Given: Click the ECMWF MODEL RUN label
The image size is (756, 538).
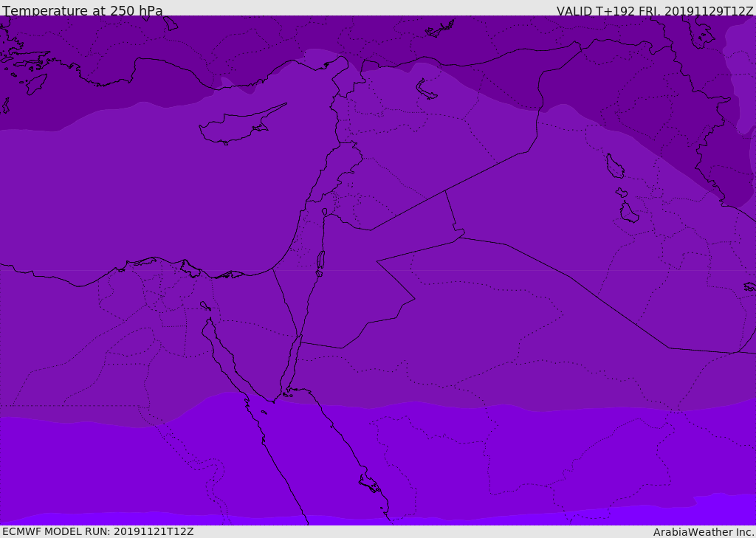Looking at the screenshot, I should [x=97, y=531].
